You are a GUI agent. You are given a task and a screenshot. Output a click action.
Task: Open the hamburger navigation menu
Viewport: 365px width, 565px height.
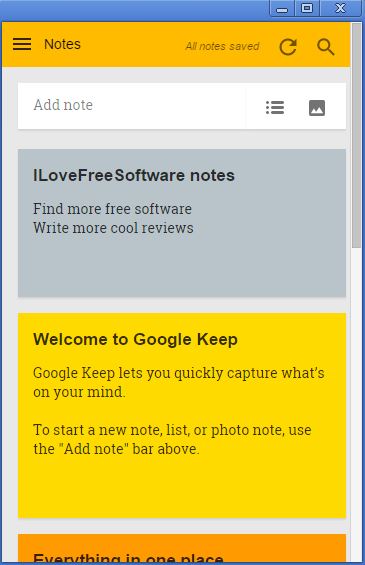22,44
